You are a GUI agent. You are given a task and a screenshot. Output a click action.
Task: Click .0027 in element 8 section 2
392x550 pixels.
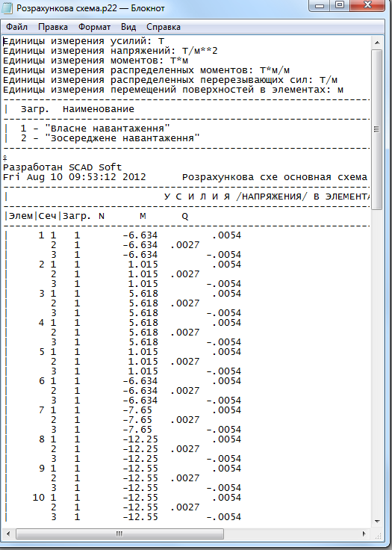[184, 448]
